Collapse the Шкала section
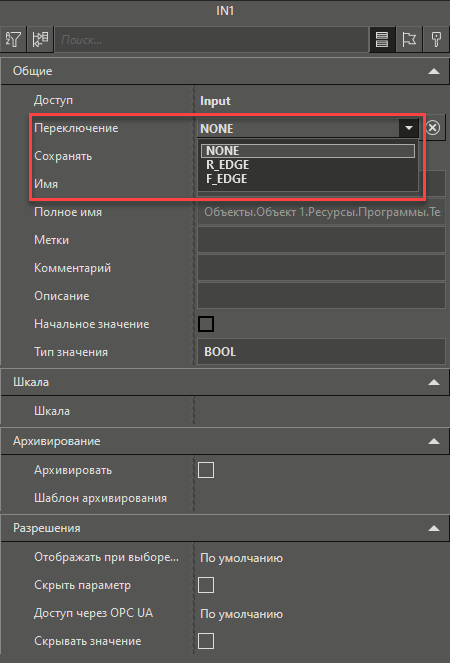The image size is (450, 663). [434, 383]
